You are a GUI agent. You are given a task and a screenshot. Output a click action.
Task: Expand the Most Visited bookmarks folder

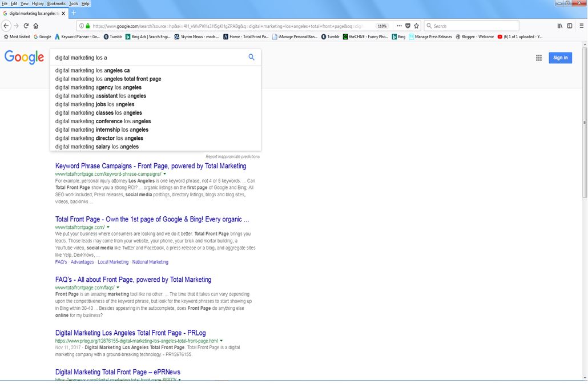[x=17, y=37]
